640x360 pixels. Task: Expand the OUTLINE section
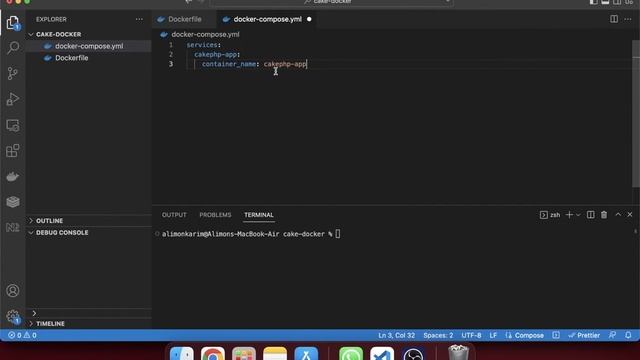[x=49, y=220]
